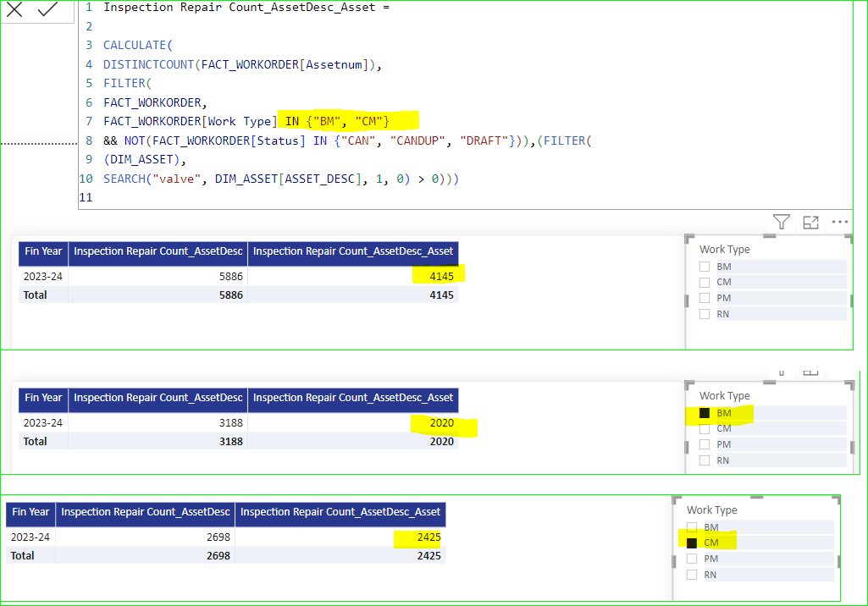Place cursor on the CALCULATE( line
This screenshot has height=606, width=868.
click(x=138, y=45)
